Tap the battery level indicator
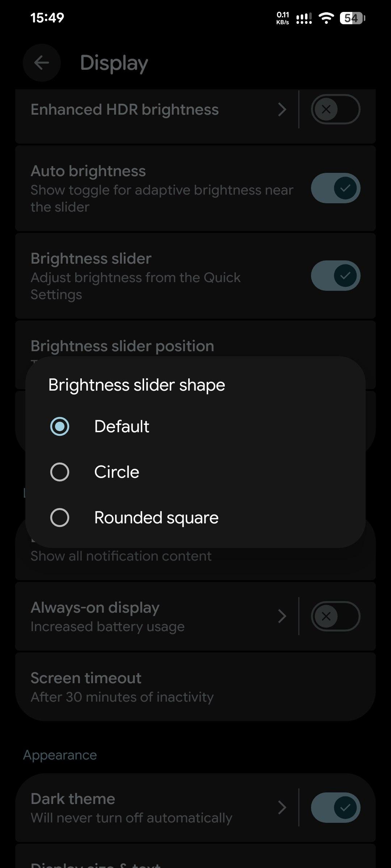Image resolution: width=391 pixels, height=868 pixels. point(352,18)
